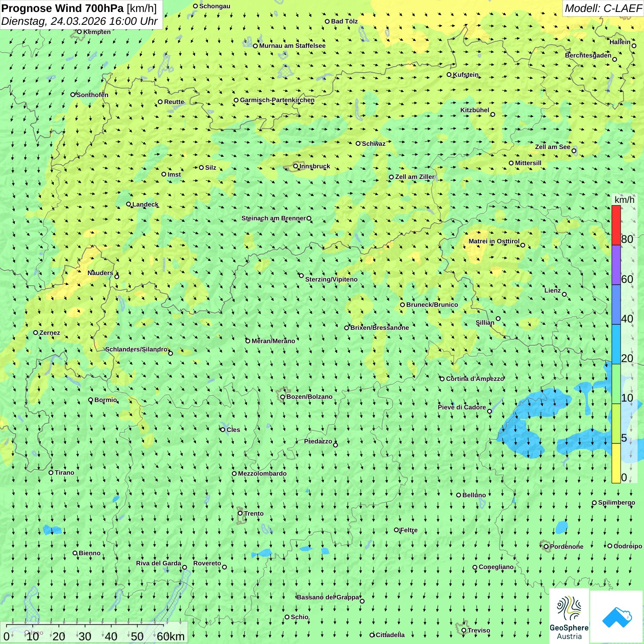Click the 'Pordenone' label
Image resolution: width=644 pixels, height=644 pixels.
pyautogui.click(x=567, y=547)
